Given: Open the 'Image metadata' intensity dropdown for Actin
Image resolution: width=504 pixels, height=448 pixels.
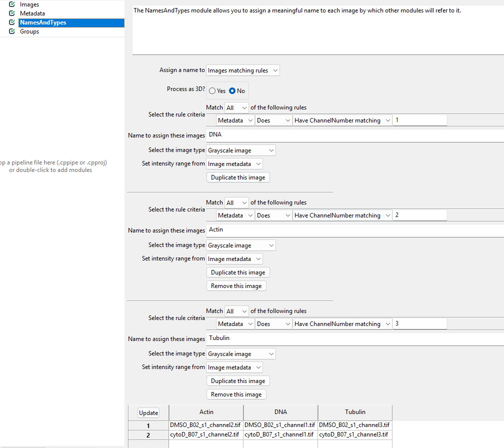Looking at the screenshot, I should pos(234,258).
